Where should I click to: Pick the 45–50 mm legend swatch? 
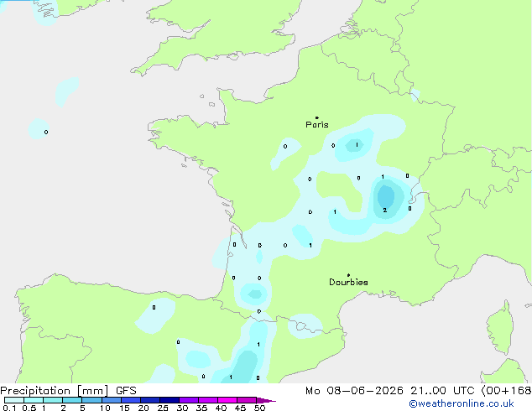247,400
